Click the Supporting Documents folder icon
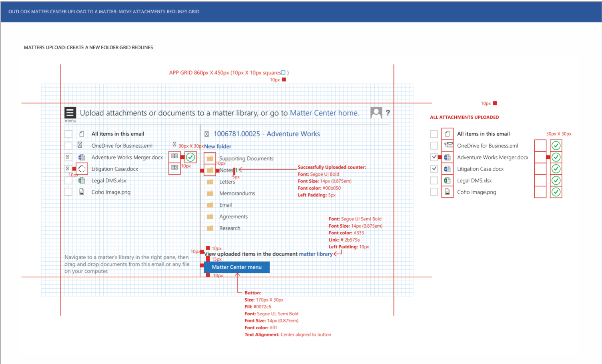The width and height of the screenshot is (602, 364). point(210,158)
